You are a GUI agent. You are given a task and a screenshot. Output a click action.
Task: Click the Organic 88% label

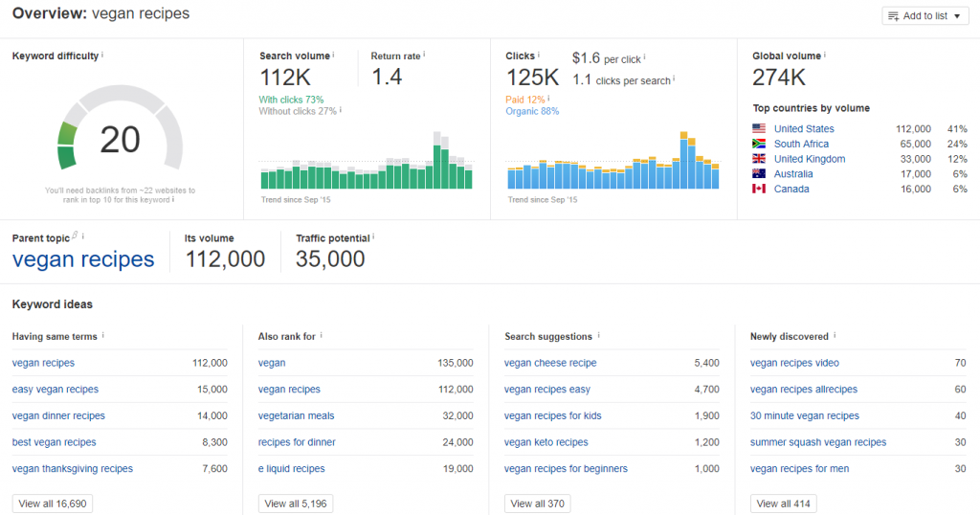(x=532, y=111)
